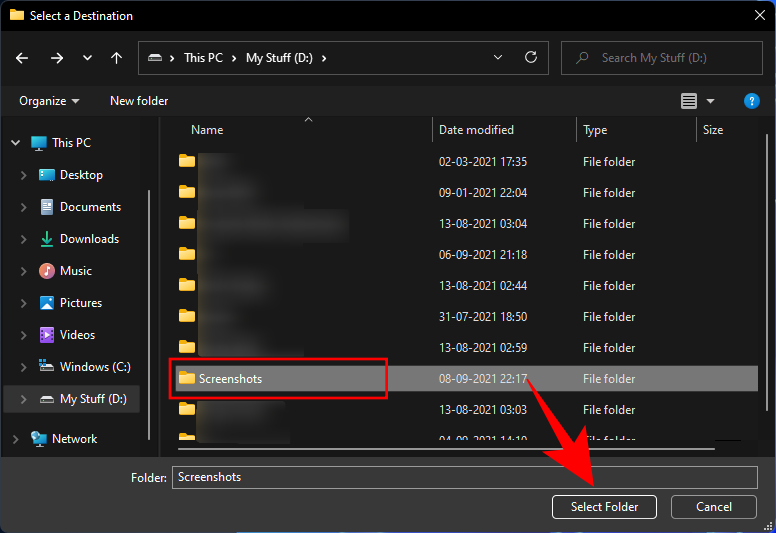Click New folder in the toolbar
The image size is (776, 533).
click(139, 101)
